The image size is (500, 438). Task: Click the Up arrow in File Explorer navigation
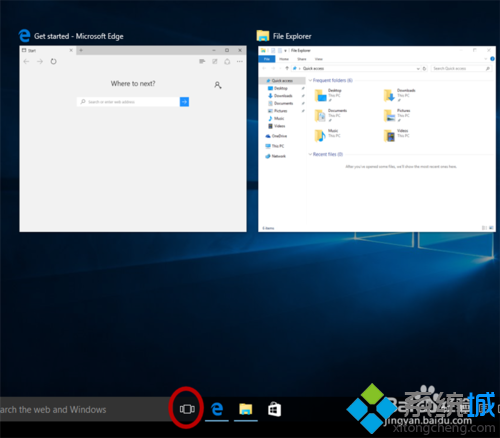tap(287, 68)
